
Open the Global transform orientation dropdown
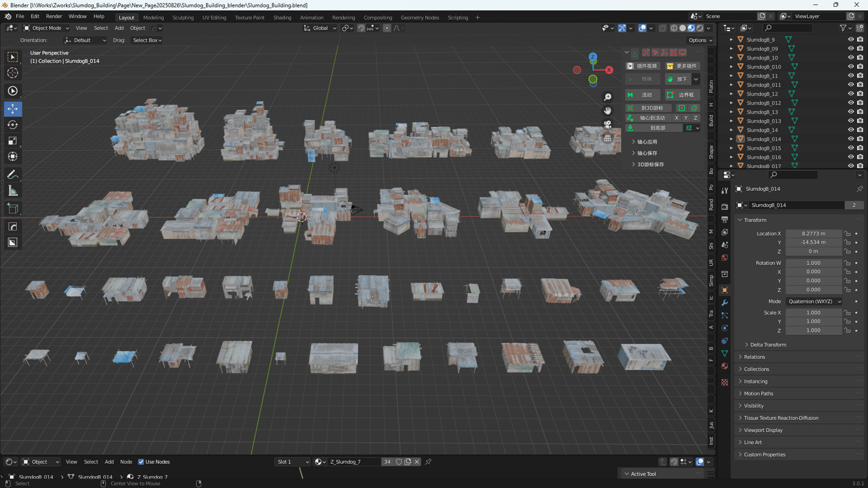coord(320,28)
